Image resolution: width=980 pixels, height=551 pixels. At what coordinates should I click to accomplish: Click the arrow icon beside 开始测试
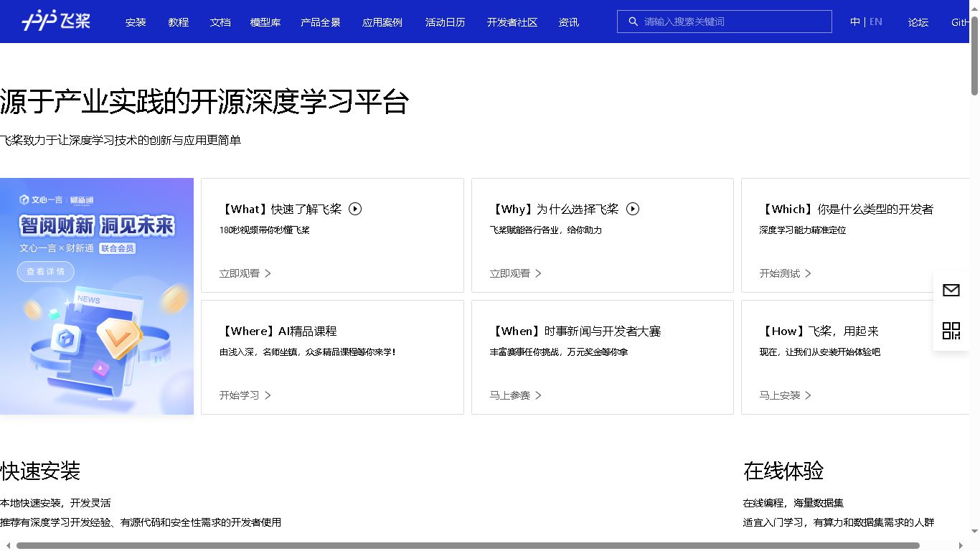tap(808, 273)
